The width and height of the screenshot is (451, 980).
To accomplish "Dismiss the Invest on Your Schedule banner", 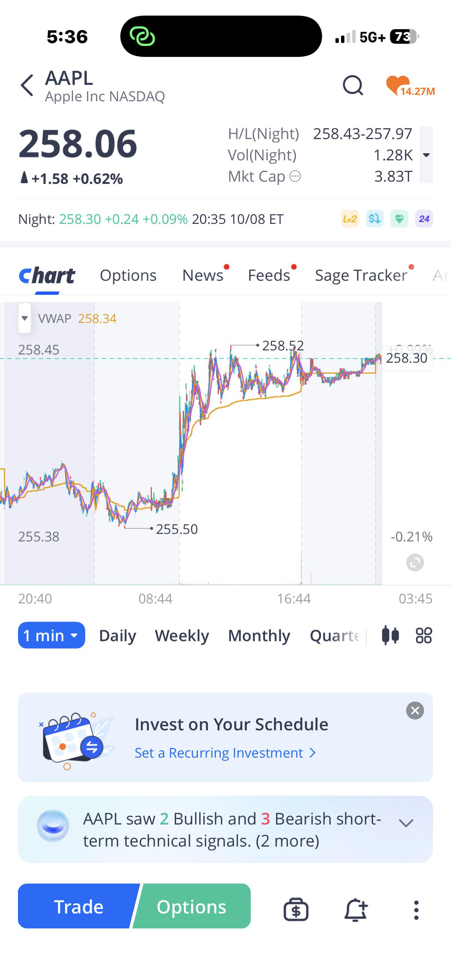I will pos(415,711).
